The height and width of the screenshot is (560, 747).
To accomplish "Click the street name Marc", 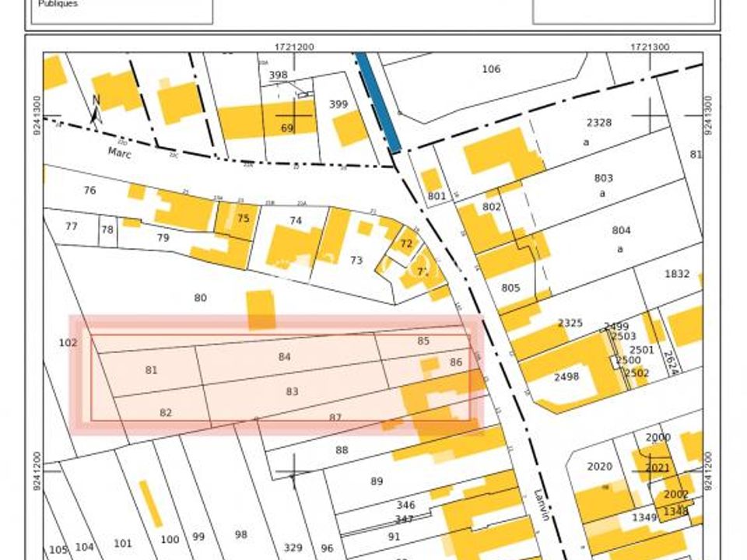I will coord(120,153).
